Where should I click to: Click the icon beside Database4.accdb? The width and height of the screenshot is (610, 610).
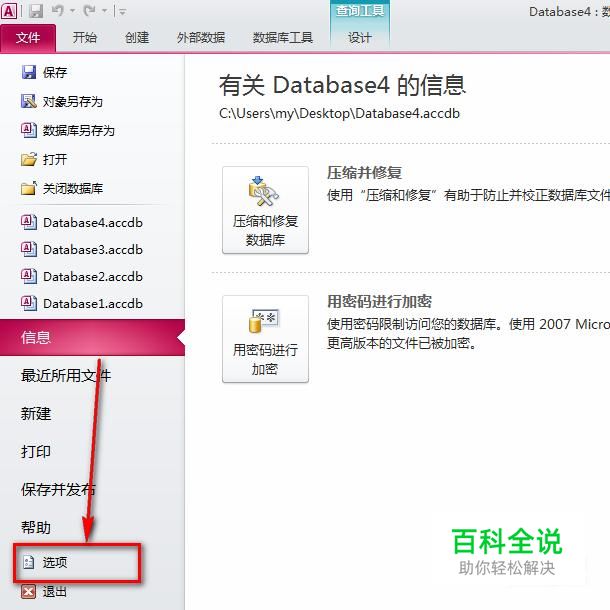coord(29,223)
